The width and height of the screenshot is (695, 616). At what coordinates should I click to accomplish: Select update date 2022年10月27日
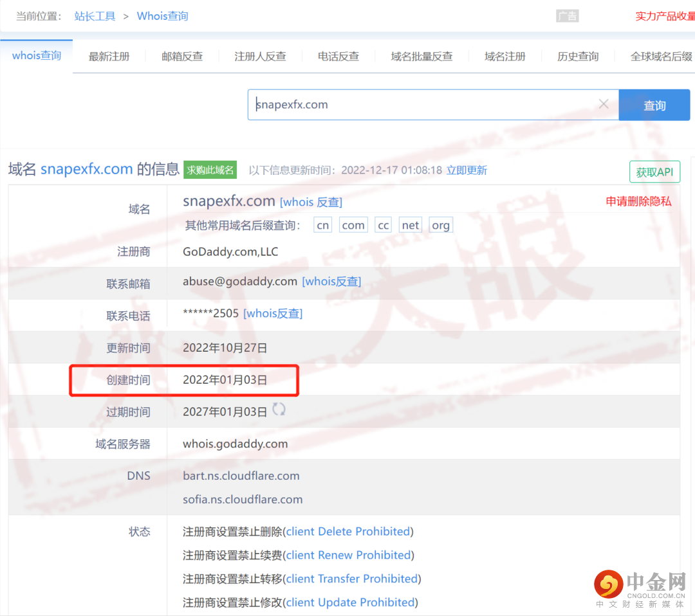tap(225, 348)
